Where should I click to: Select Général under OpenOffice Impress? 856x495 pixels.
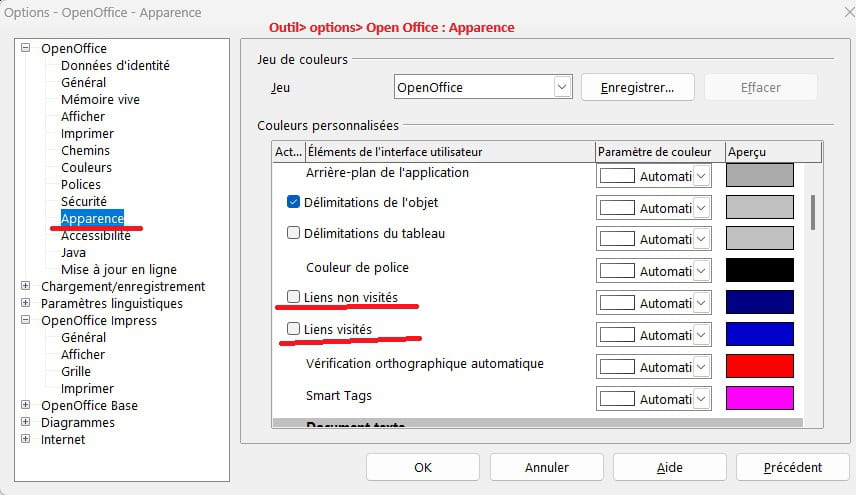click(x=84, y=337)
